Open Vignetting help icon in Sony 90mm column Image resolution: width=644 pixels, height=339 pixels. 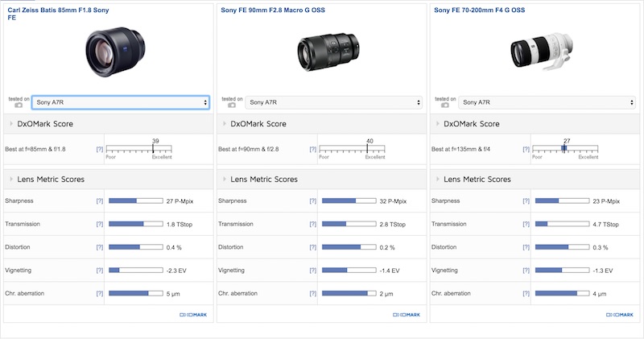[x=312, y=271]
